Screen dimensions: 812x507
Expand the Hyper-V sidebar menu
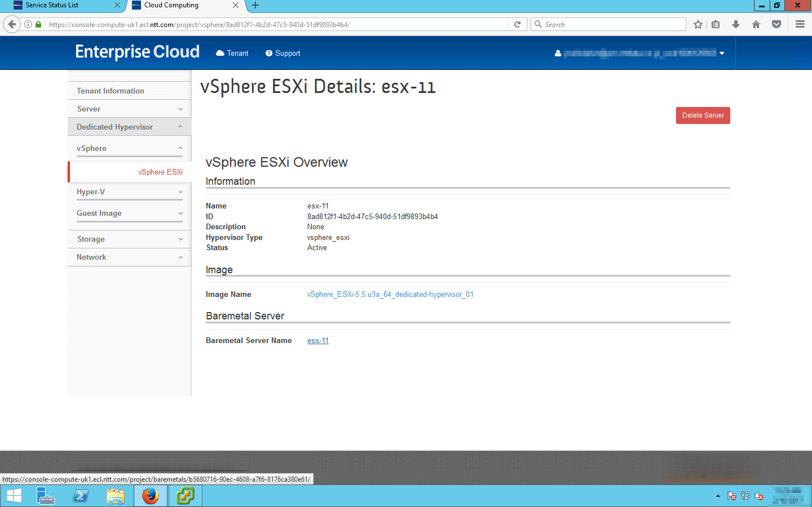click(129, 192)
